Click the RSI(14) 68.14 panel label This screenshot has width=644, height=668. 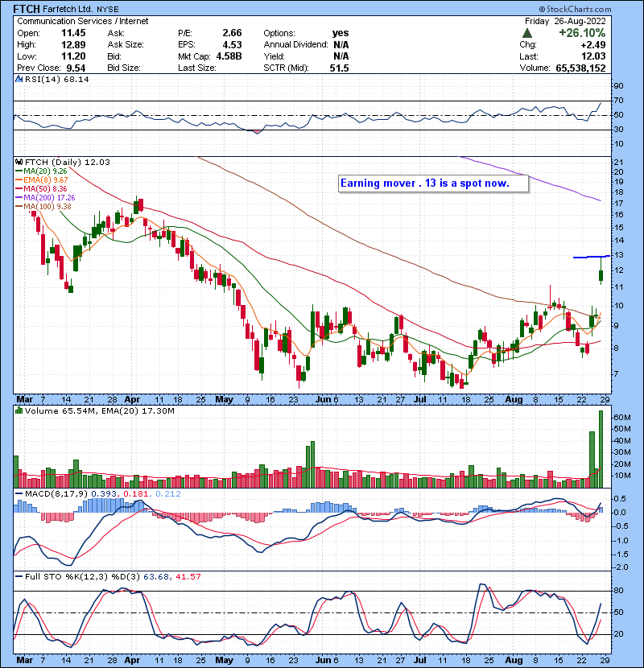(x=56, y=79)
